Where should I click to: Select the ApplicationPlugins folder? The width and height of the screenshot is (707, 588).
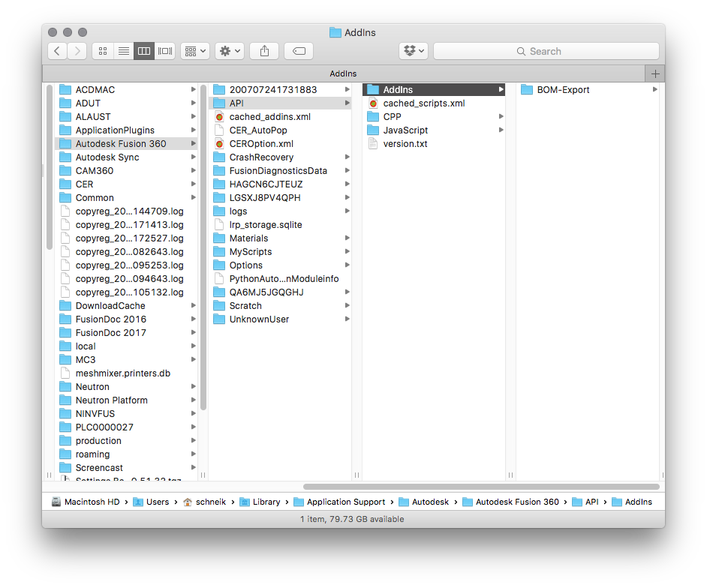click(x=126, y=130)
